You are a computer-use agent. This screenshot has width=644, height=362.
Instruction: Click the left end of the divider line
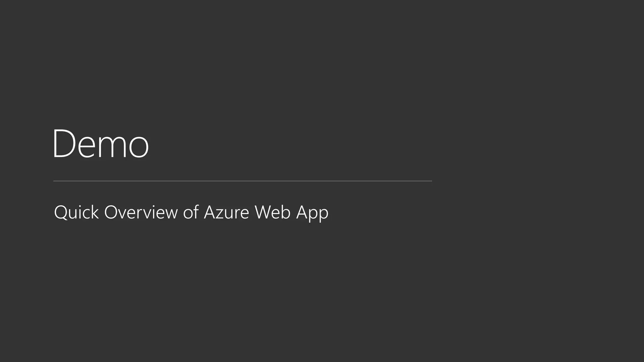(54, 181)
